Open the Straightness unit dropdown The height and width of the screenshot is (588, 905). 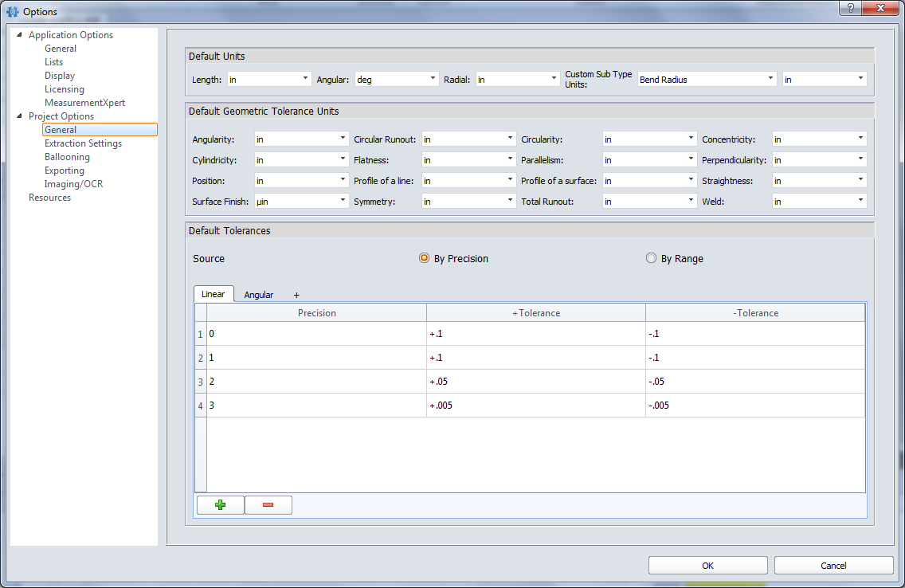tap(820, 181)
